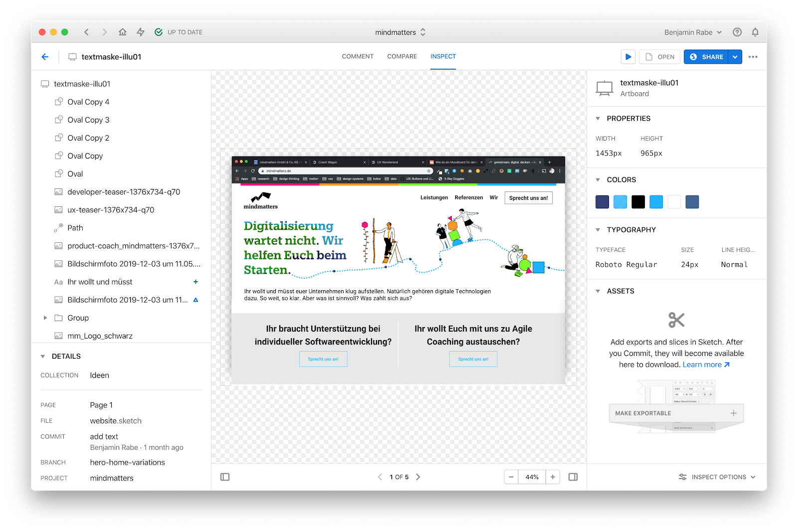Open the website.sketch file link
Viewport: 798px width, 532px height.
click(116, 421)
